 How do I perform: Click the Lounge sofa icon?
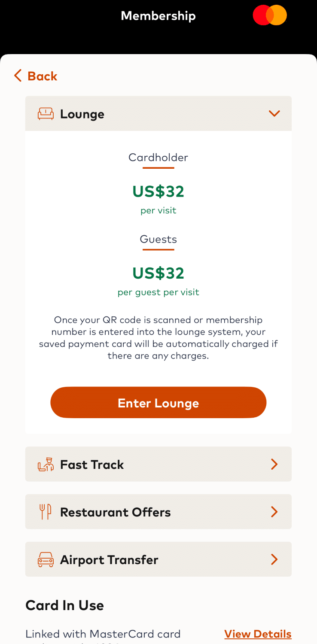(x=46, y=114)
